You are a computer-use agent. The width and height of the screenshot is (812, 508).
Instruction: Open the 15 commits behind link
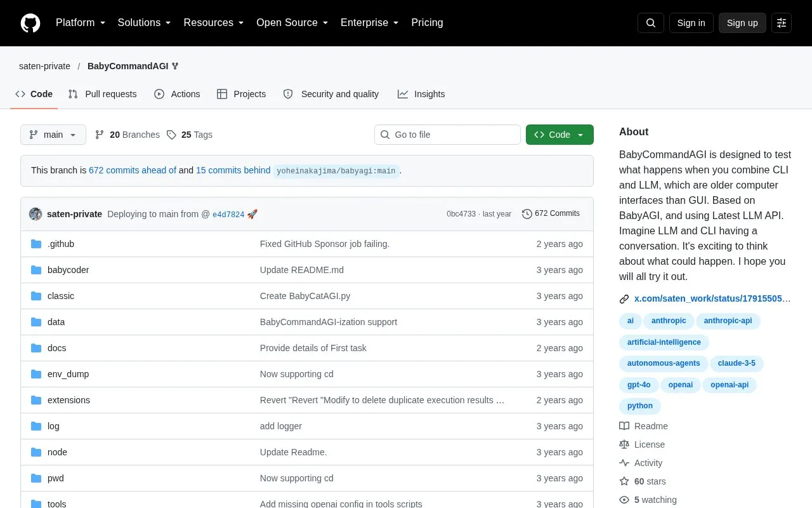click(233, 170)
